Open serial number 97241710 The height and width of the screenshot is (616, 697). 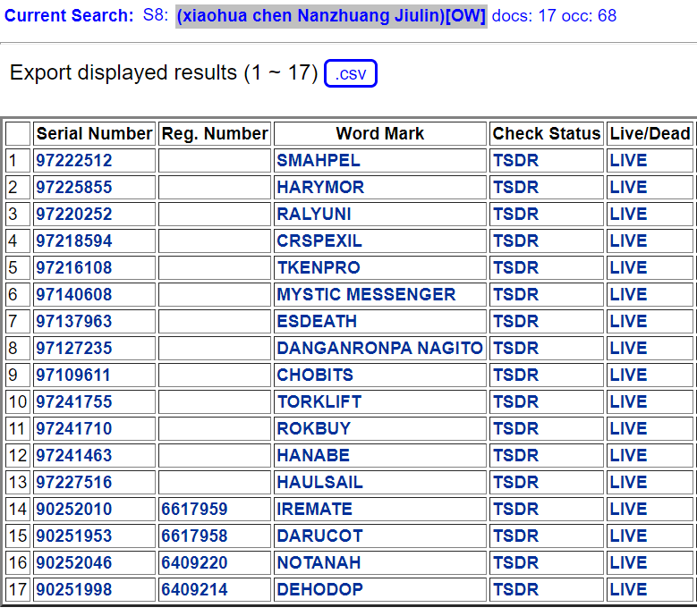tap(73, 428)
